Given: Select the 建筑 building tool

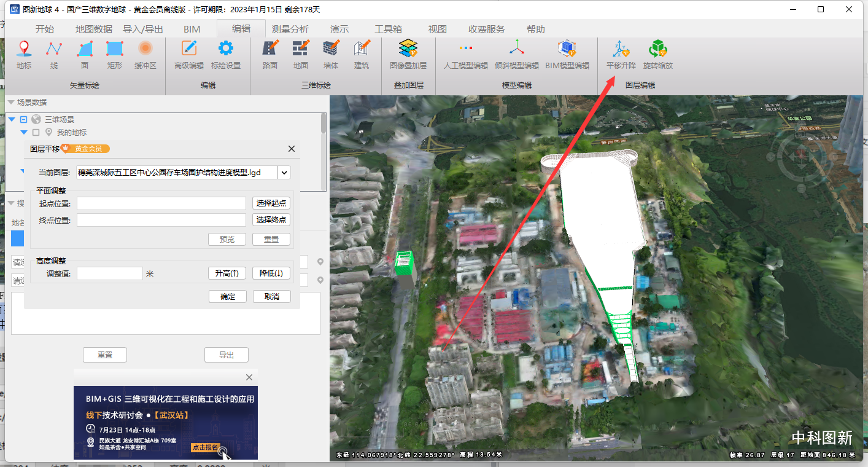Looking at the screenshot, I should tap(362, 55).
